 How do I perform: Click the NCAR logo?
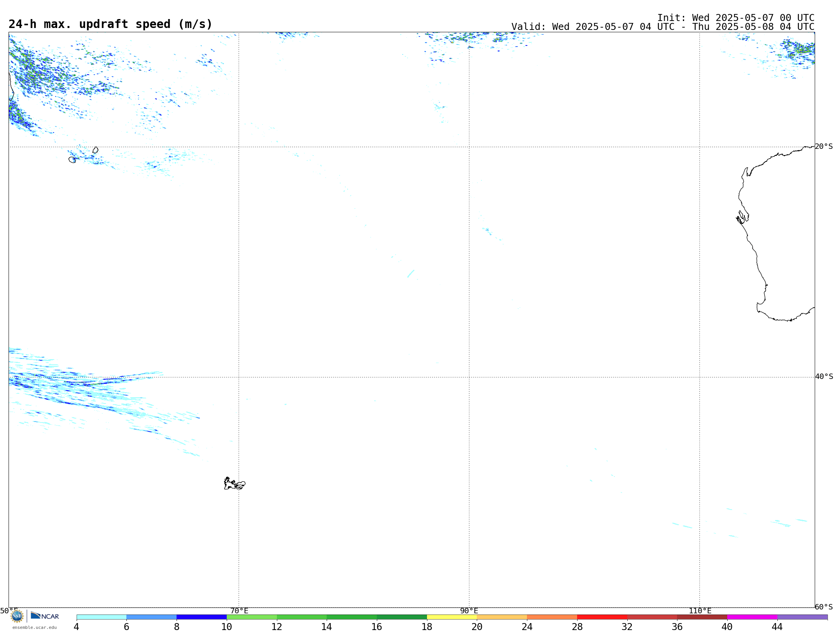(x=45, y=616)
